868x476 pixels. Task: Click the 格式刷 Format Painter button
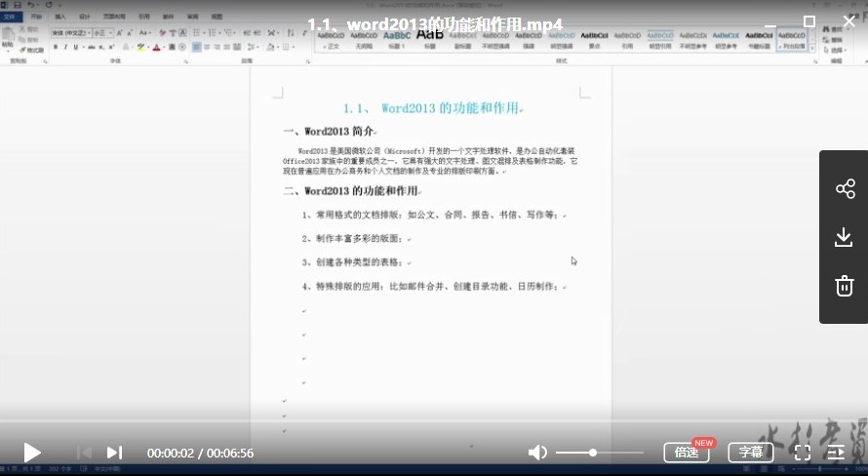[31, 51]
